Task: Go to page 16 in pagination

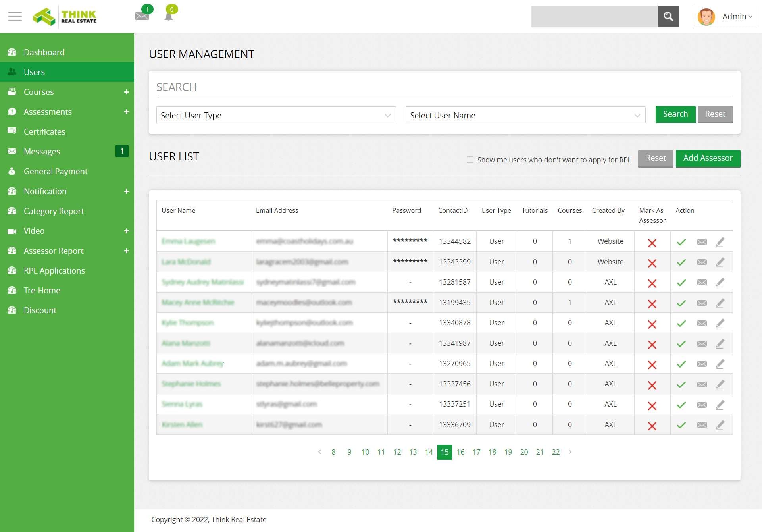Action: point(460,452)
